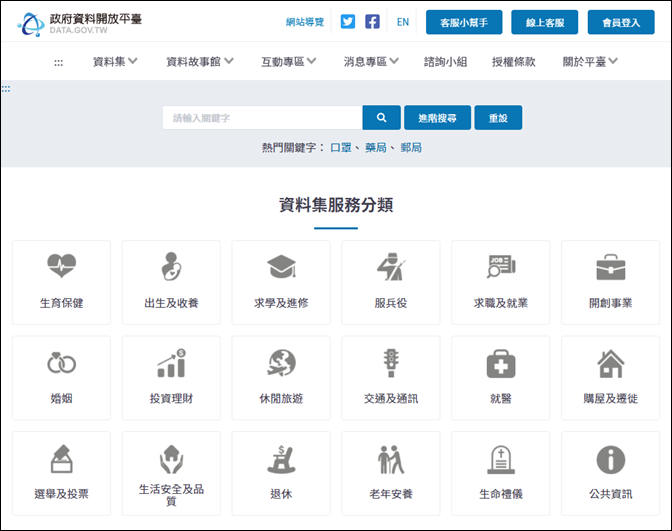Click the 老年安養 label text

(391, 494)
